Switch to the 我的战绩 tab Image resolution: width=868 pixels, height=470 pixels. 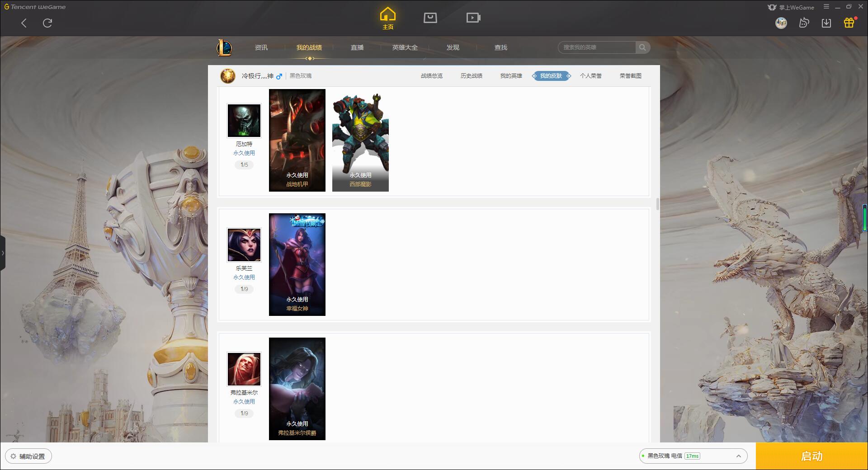tap(309, 47)
